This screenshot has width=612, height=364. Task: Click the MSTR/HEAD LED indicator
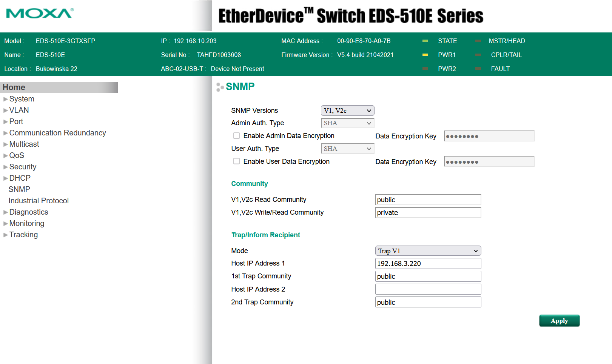pyautogui.click(x=478, y=41)
